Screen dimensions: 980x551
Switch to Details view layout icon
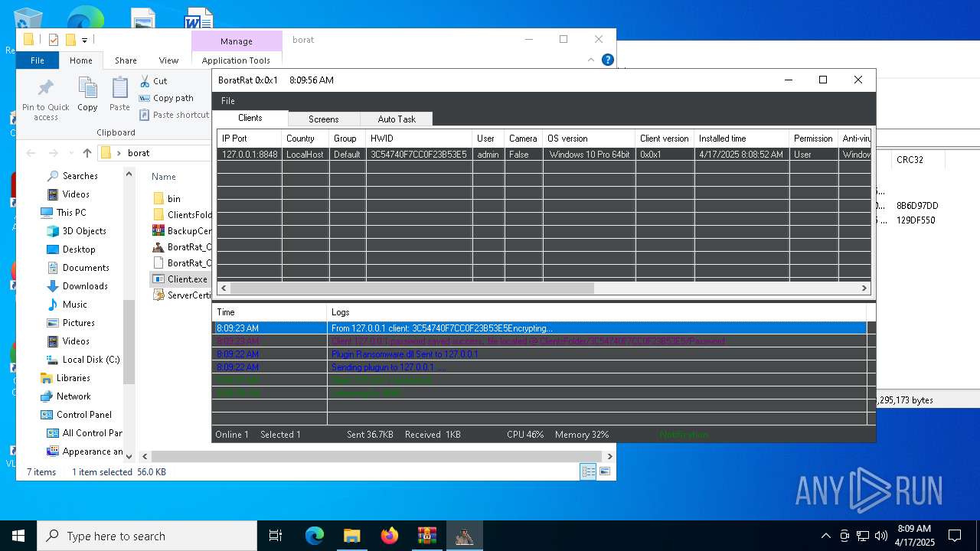588,472
